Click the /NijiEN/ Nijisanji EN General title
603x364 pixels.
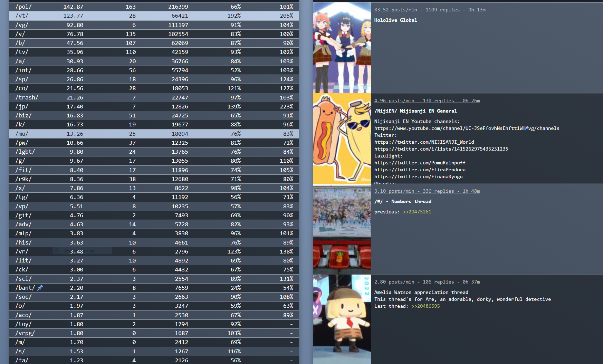415,111
